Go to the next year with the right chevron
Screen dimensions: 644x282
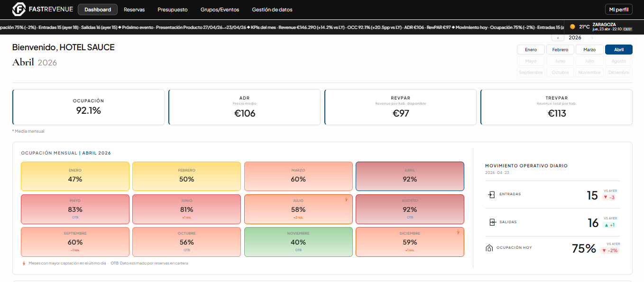point(592,38)
